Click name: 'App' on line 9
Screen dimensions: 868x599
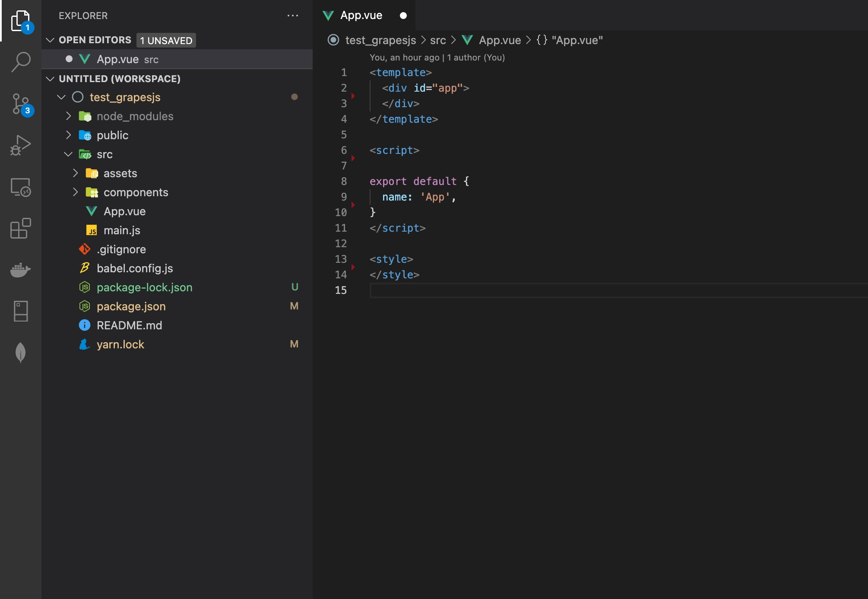pos(416,197)
